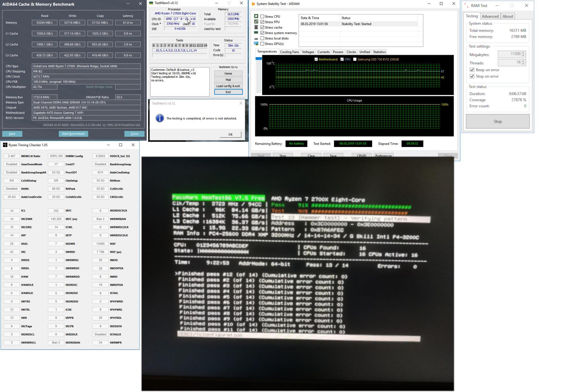The image size is (588, 392).
Task: Close the TestMem5 completion dialog
Action: tap(241, 103)
